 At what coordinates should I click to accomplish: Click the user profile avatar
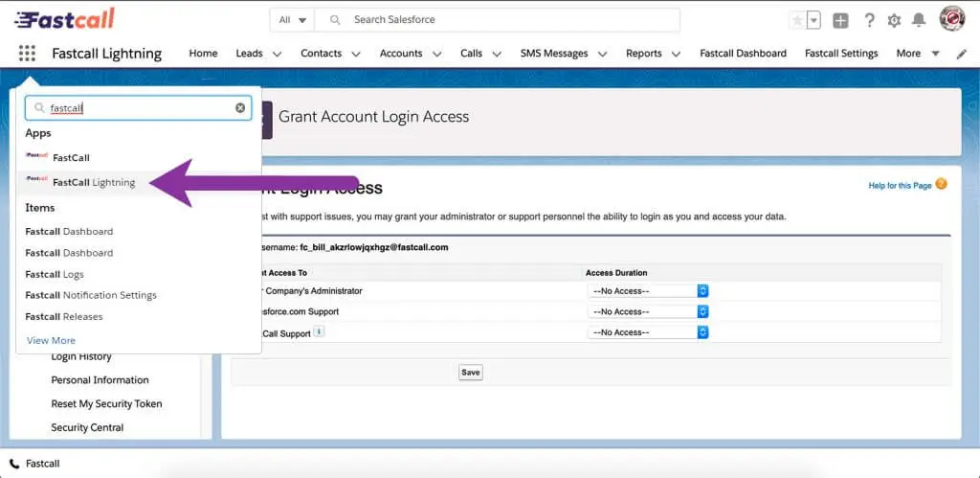[951, 19]
